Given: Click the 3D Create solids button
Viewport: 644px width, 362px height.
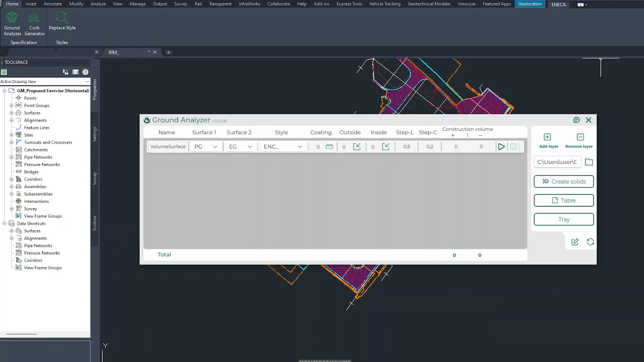Looking at the screenshot, I should click(563, 181).
